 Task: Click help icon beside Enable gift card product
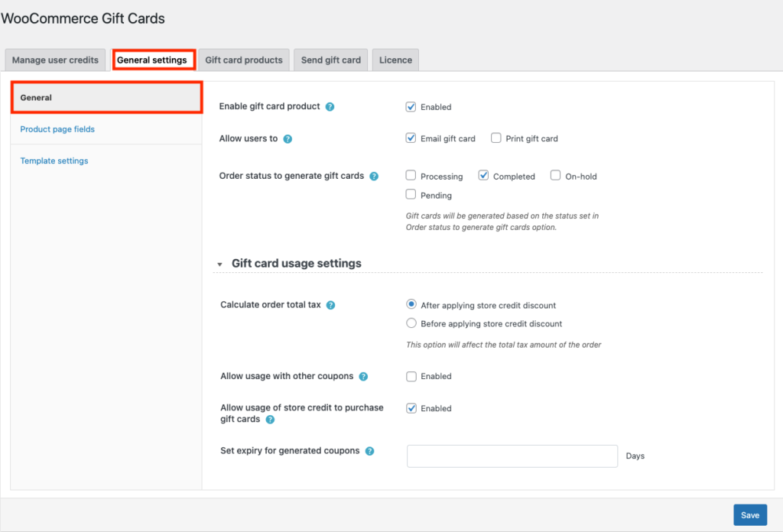[330, 107]
